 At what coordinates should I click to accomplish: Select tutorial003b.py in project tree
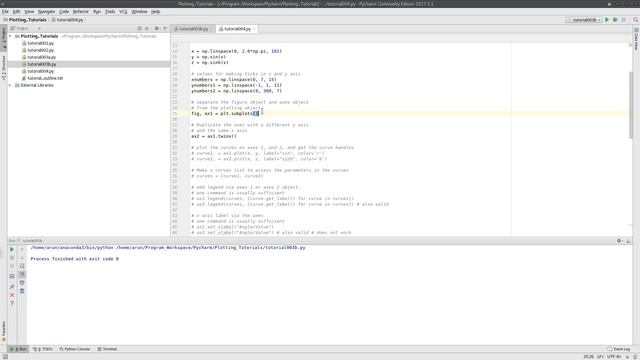(41, 64)
